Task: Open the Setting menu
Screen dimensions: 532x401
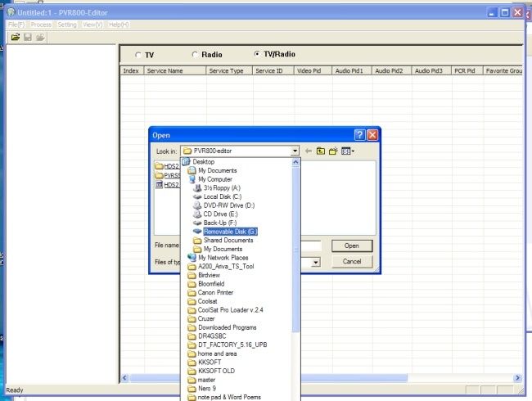Action: [x=67, y=25]
